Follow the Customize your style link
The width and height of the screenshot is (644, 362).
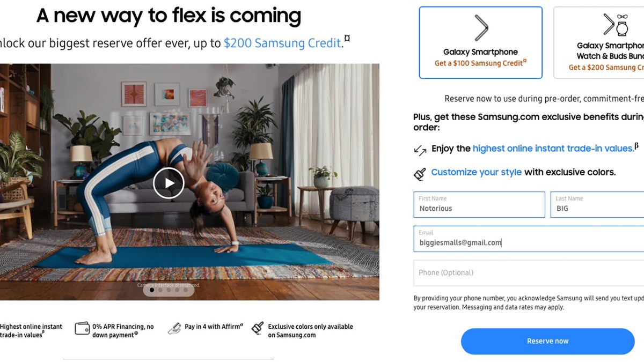click(476, 172)
